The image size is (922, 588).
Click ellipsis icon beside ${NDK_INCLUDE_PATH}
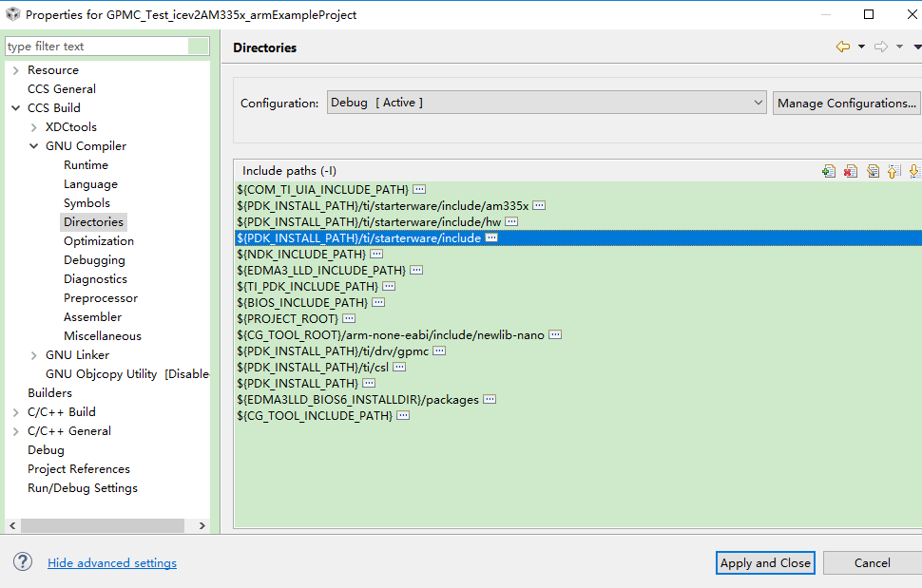(376, 254)
